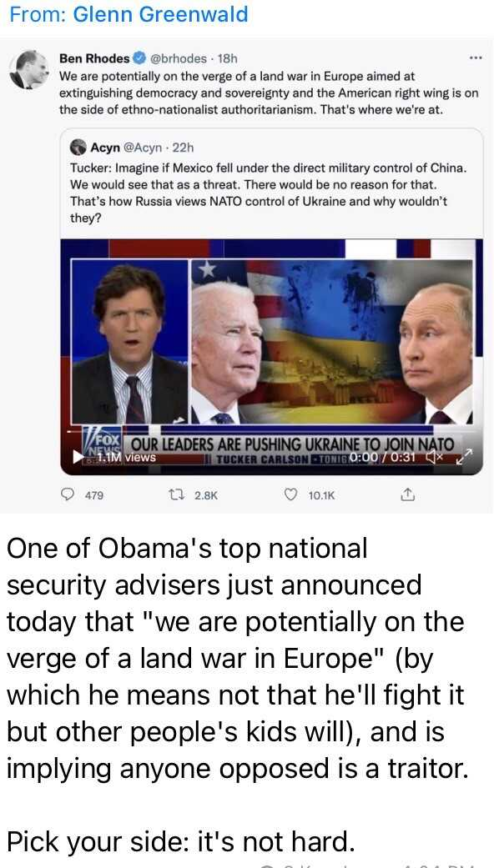The width and height of the screenshot is (494, 868).
Task: Open the three-dot more options menu
Action: (x=475, y=58)
